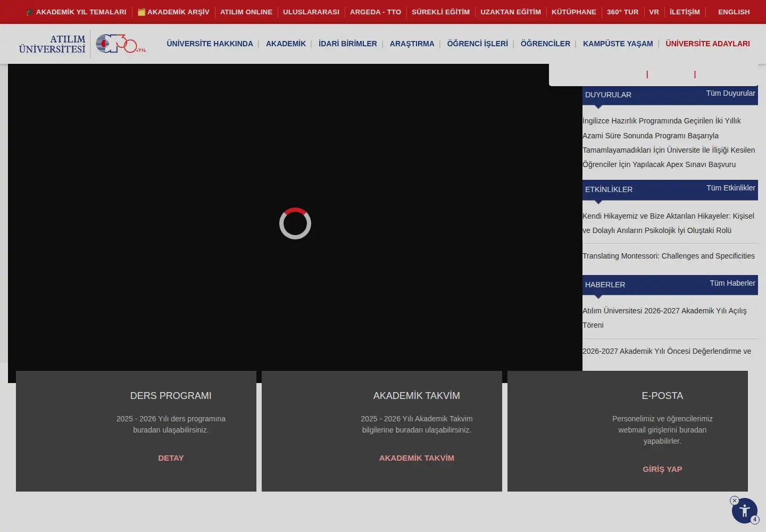
Task: Open Kampüste Yaşam menu
Action: pyautogui.click(x=618, y=44)
